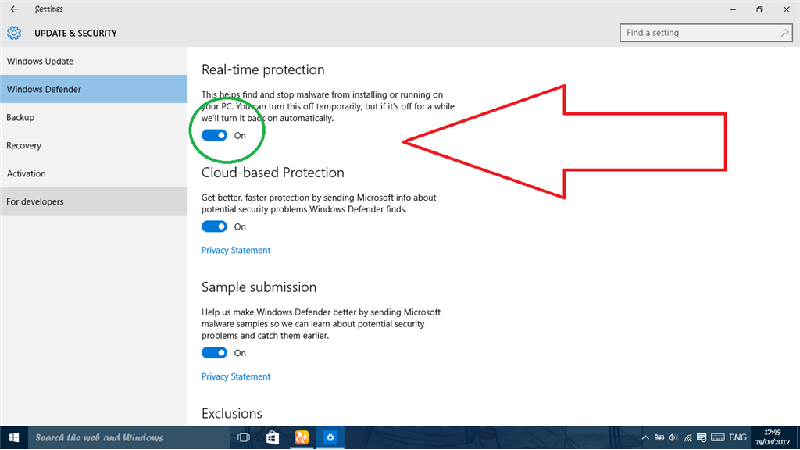Open the orange app pinned on taskbar
The image size is (800, 450).
point(302,437)
